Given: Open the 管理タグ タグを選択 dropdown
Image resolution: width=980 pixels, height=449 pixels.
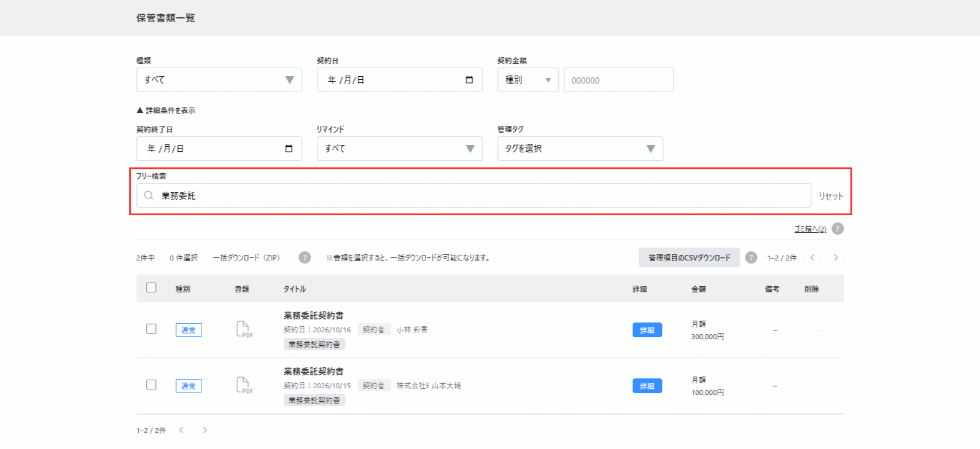Looking at the screenshot, I should tap(580, 149).
